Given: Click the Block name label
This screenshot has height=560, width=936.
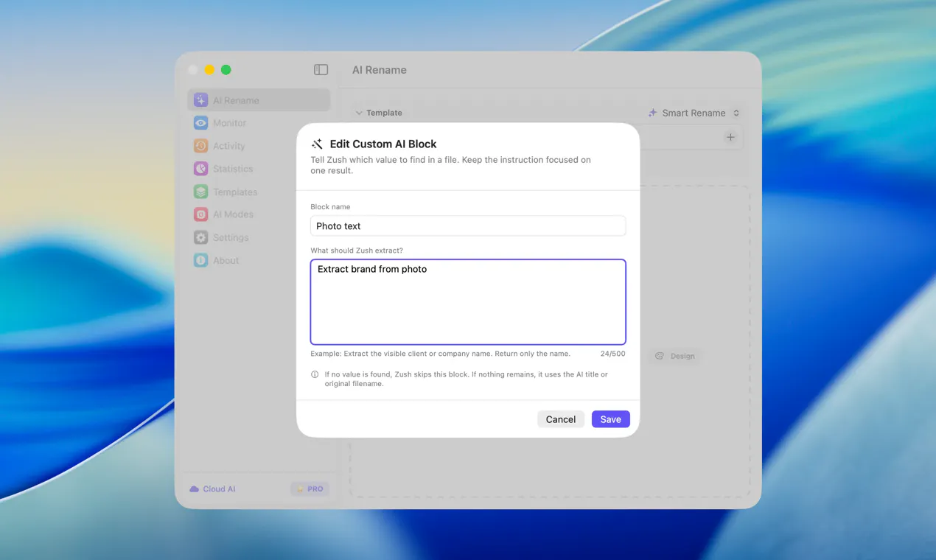Looking at the screenshot, I should (x=330, y=207).
